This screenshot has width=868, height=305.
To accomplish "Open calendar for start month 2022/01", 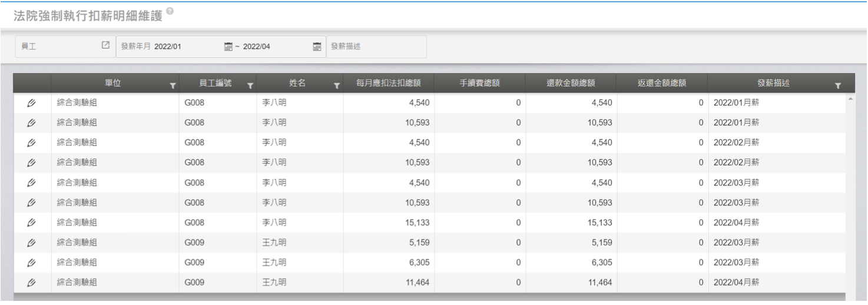I will [x=228, y=47].
